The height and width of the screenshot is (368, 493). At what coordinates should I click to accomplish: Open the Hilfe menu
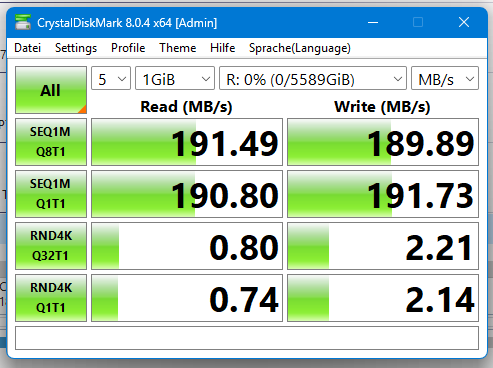point(222,48)
